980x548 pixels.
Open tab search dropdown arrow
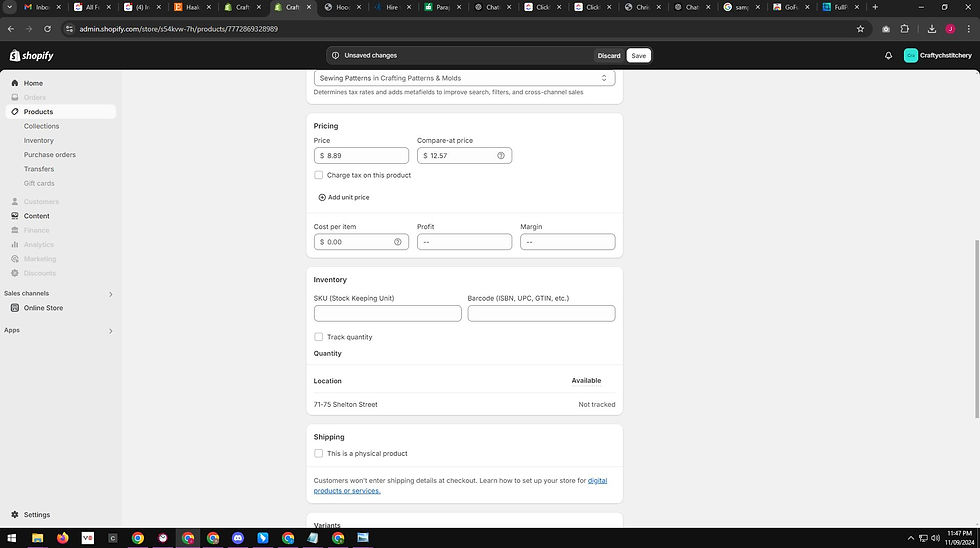(9, 7)
